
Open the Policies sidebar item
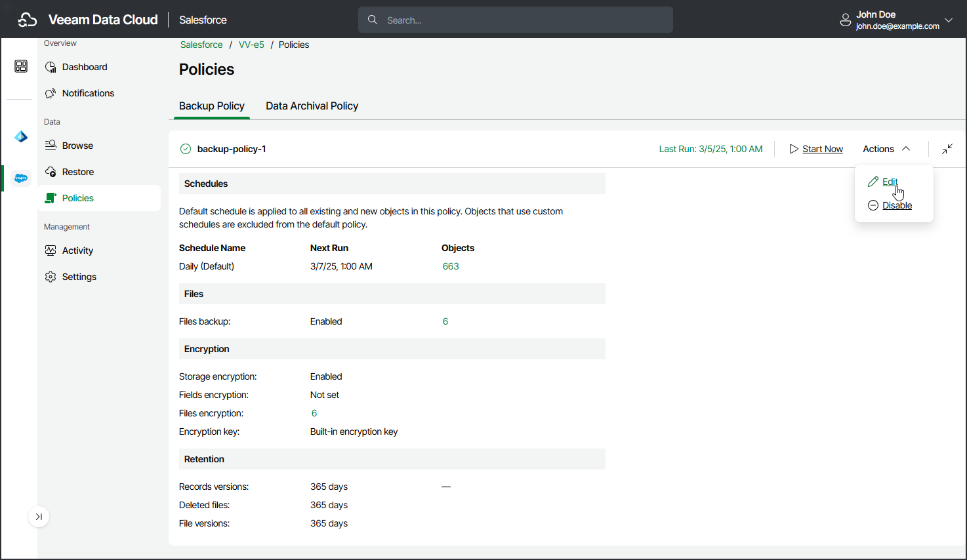point(99,198)
